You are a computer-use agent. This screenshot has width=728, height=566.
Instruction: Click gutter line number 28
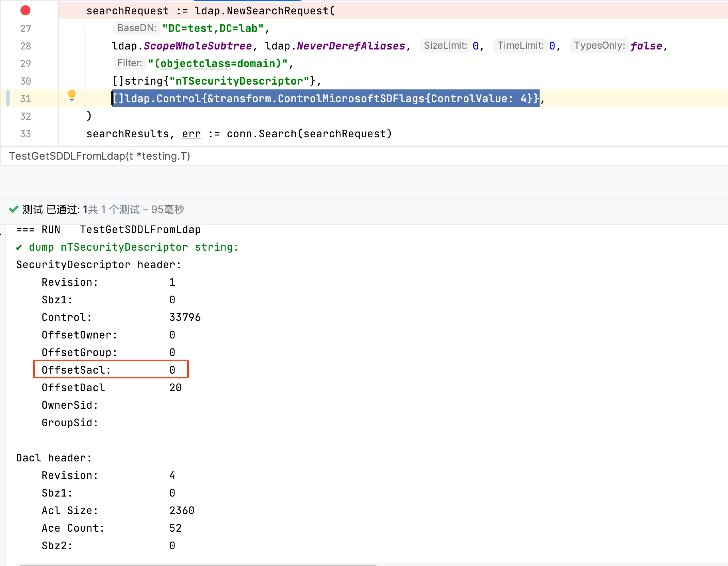pyautogui.click(x=26, y=46)
